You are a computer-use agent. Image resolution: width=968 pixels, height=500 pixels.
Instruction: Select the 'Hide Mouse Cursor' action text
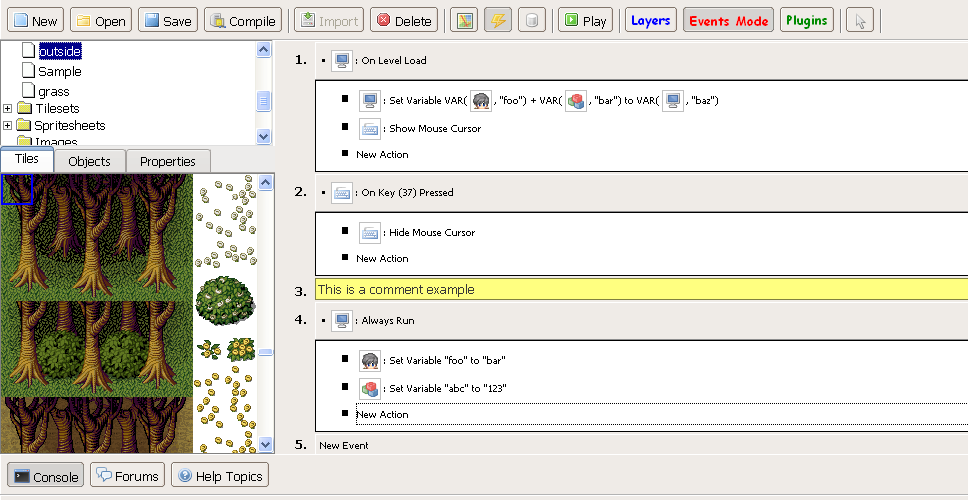click(x=433, y=233)
